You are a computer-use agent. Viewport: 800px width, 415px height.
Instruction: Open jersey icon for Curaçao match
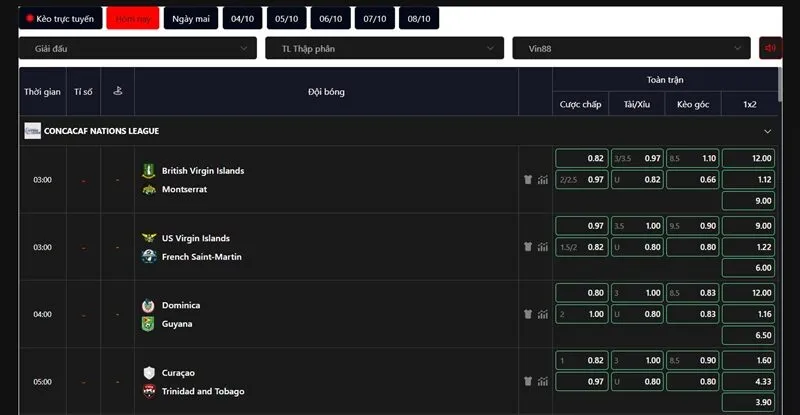click(x=528, y=381)
